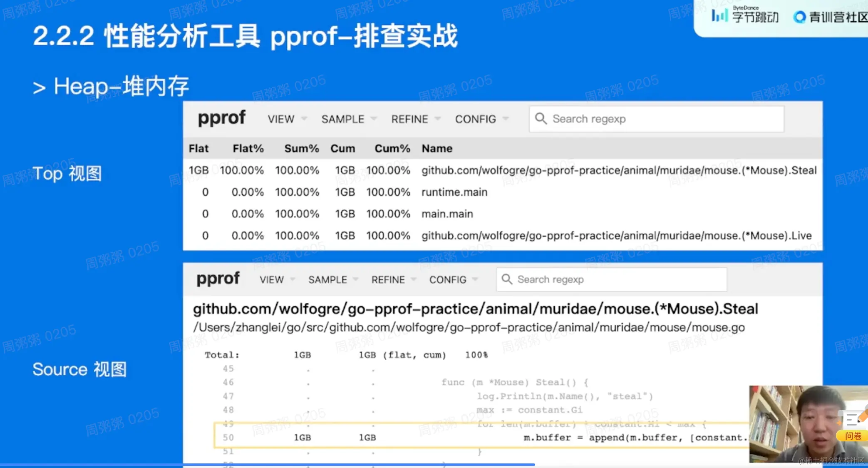Click the ByteDance logo icon

coord(719,16)
